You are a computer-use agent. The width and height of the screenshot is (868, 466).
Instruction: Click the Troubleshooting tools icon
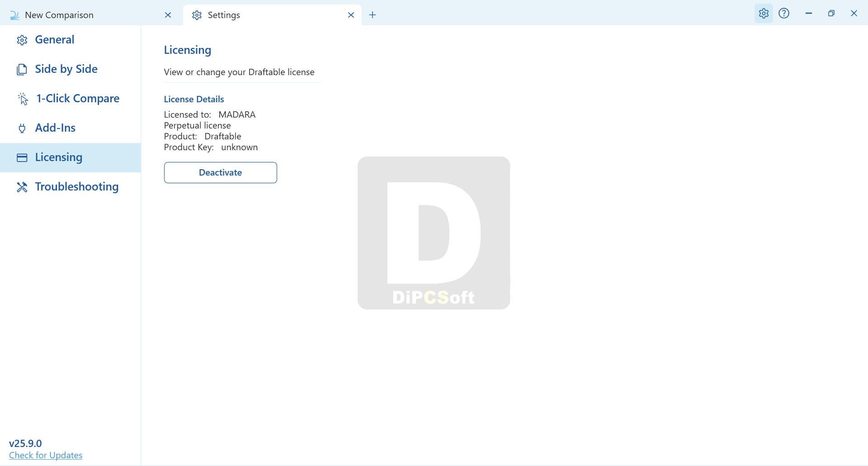(22, 187)
